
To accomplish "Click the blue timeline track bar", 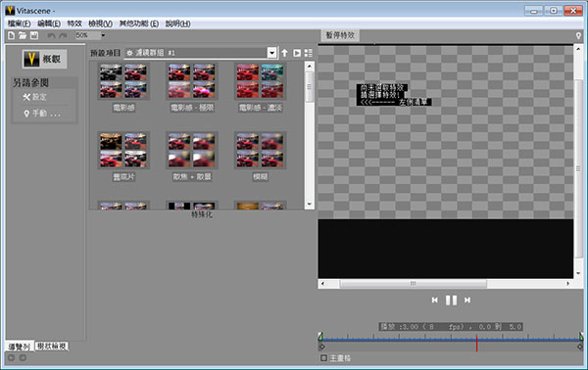I will click(451, 340).
